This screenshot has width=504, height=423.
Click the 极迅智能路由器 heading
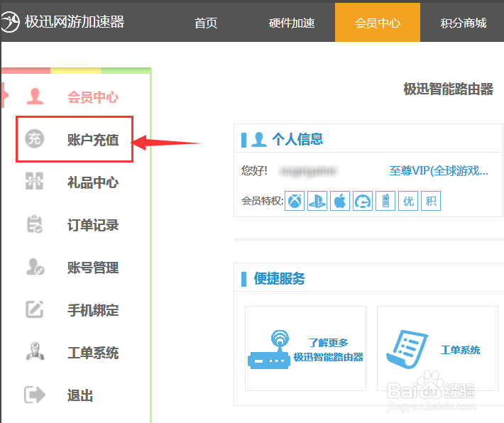(x=449, y=89)
